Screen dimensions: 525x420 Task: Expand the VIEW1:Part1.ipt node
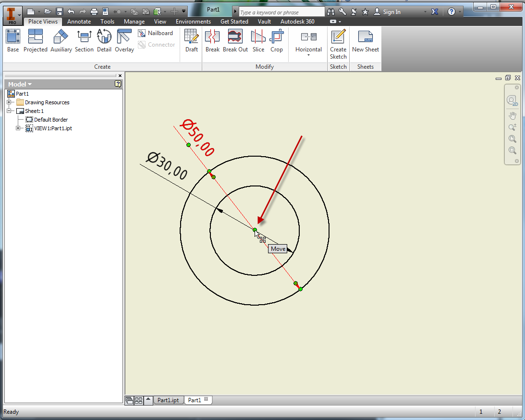tap(19, 128)
